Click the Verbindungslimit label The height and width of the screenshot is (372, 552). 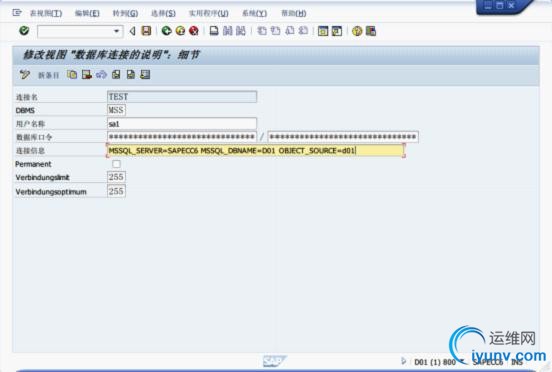point(42,177)
